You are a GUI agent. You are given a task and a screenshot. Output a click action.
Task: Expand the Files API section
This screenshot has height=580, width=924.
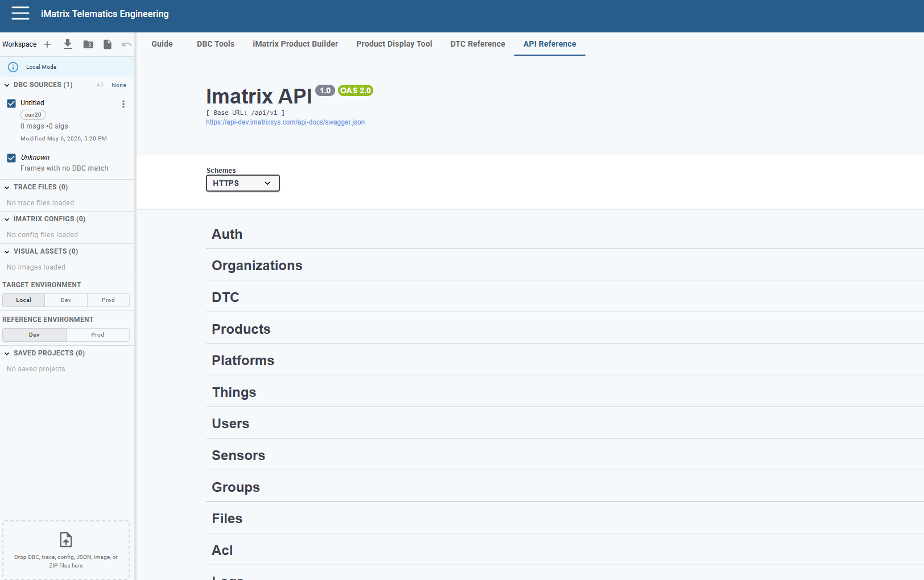565,519
